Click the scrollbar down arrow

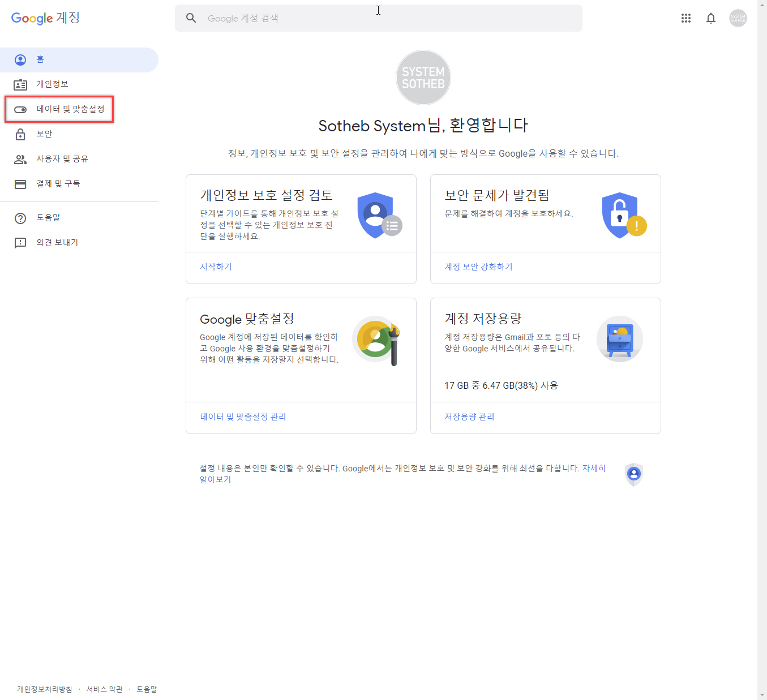(762, 695)
